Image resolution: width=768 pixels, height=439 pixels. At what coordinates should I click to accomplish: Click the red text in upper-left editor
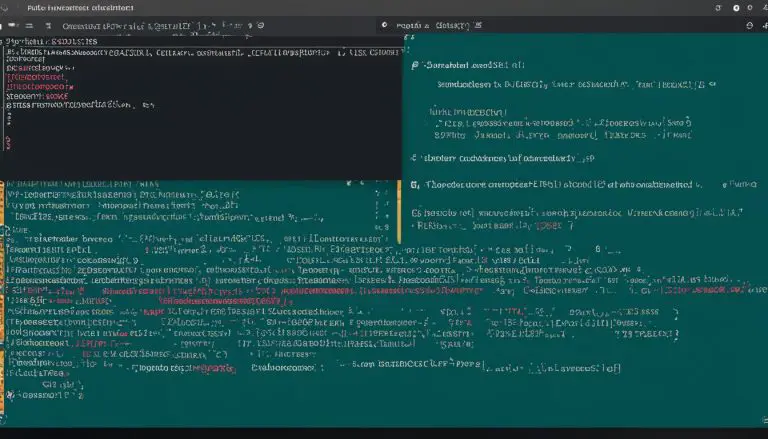point(40,75)
